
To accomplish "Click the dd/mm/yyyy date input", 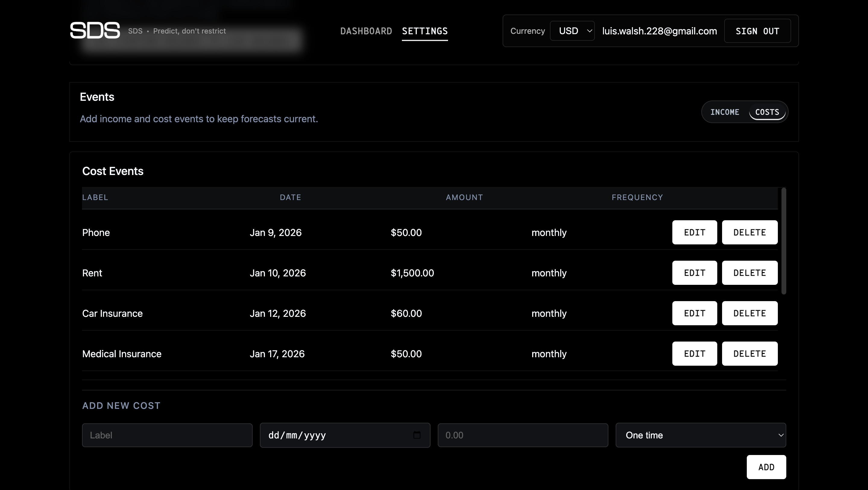I will pyautogui.click(x=345, y=435).
